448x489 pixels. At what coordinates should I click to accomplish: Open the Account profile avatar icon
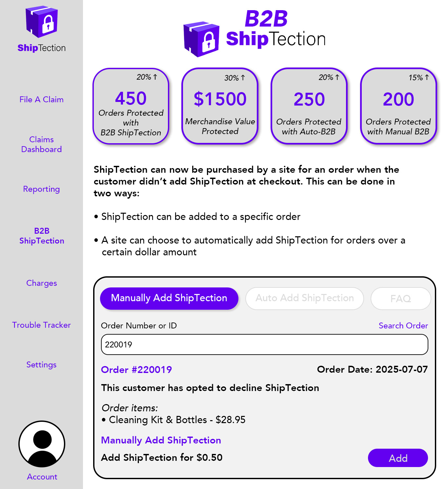[x=42, y=444]
